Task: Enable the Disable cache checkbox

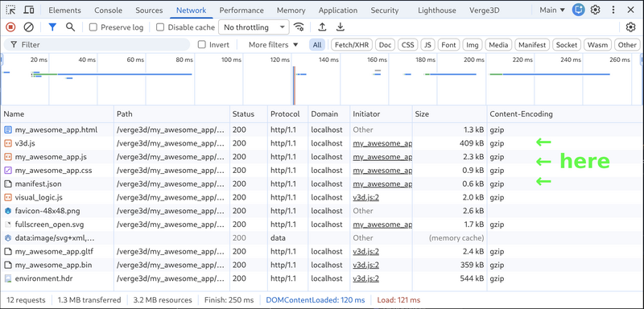Action: point(160,27)
